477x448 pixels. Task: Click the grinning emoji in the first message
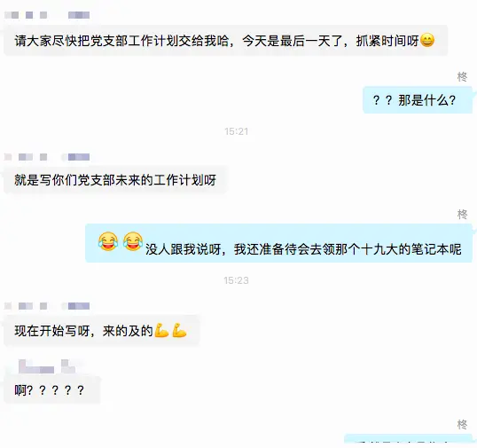[427, 41]
